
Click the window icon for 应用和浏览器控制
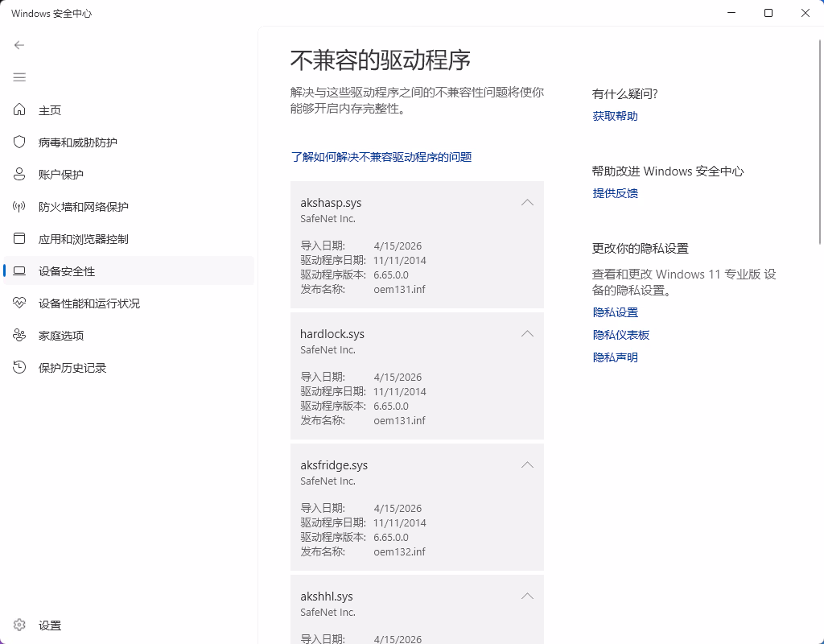pos(20,239)
